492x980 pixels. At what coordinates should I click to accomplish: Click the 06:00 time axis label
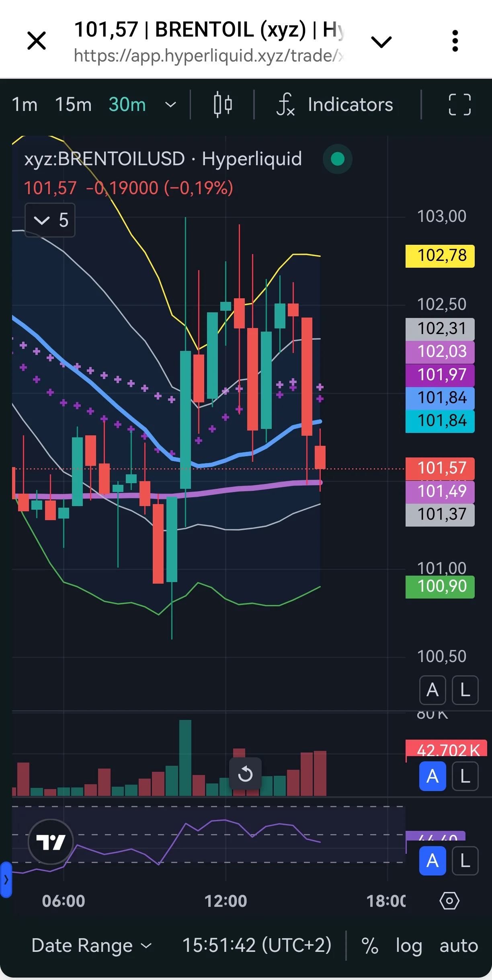64,901
